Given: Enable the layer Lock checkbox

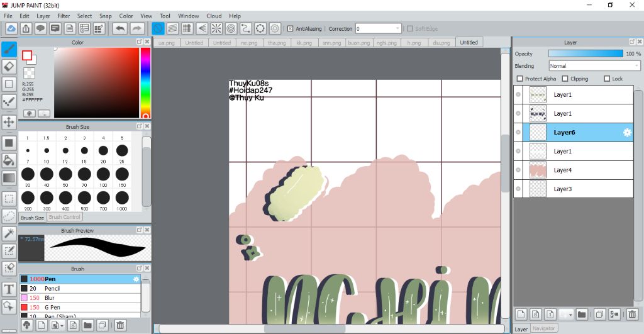Looking at the screenshot, I should tap(607, 79).
